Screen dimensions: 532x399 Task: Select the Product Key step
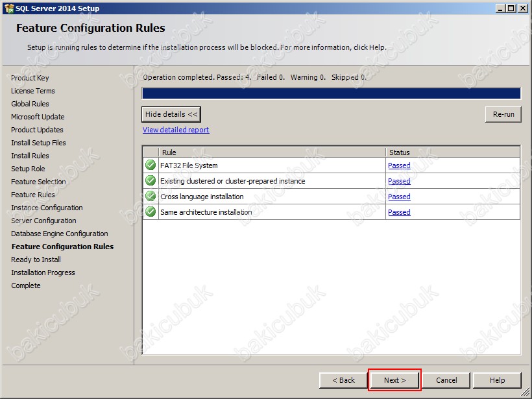30,78
